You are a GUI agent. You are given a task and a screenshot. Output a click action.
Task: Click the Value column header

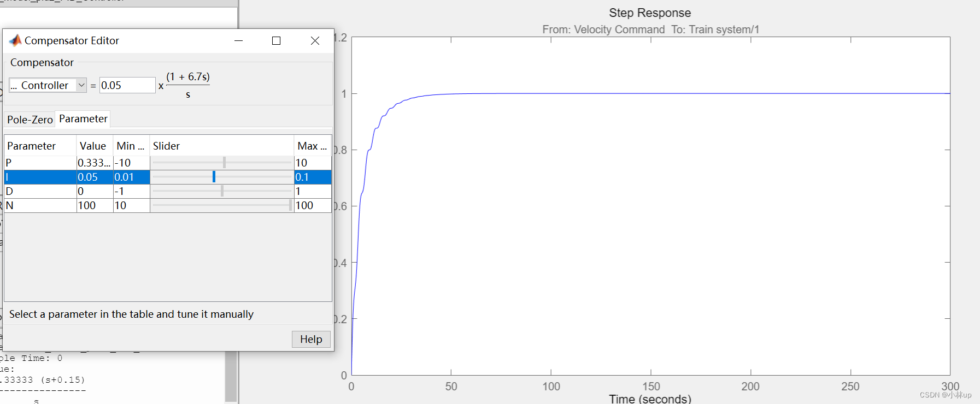pos(95,146)
